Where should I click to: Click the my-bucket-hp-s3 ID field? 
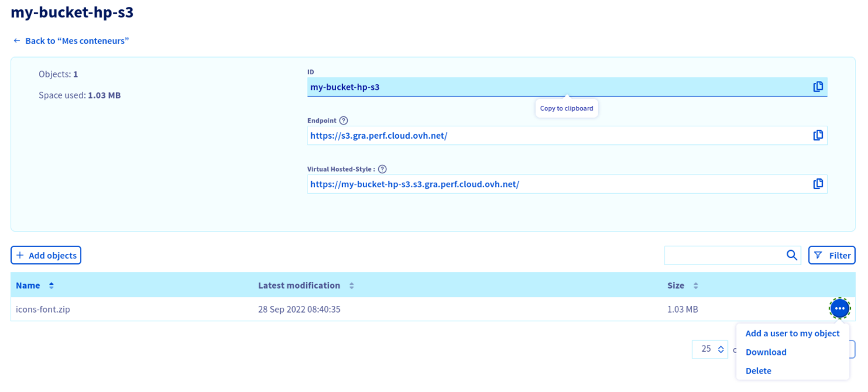pos(558,87)
